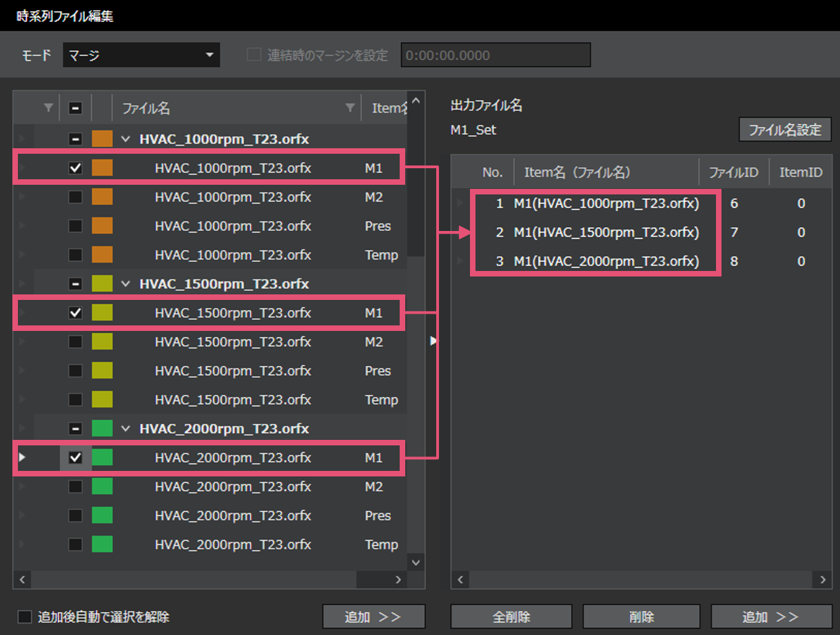Click the 全削除 button

coord(511,616)
